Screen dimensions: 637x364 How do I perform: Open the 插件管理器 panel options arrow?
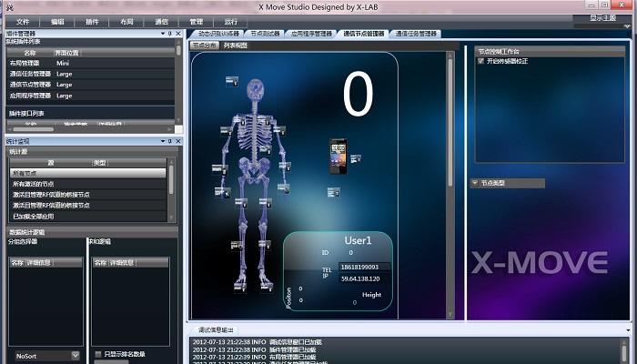pos(163,34)
